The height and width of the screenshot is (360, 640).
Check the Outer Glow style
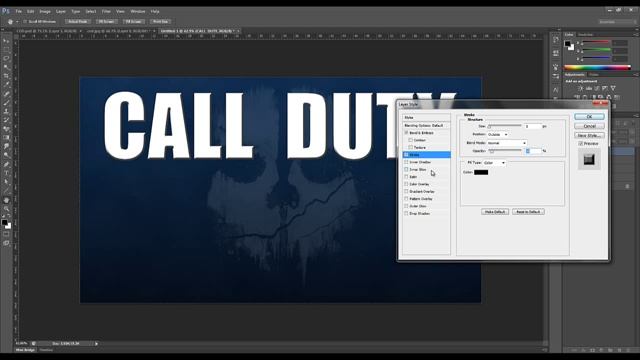point(406,206)
